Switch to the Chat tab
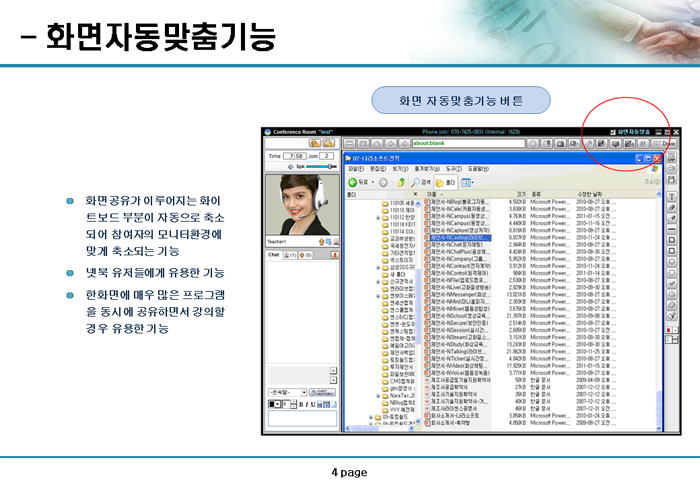This screenshot has height=485, width=700. tap(274, 255)
